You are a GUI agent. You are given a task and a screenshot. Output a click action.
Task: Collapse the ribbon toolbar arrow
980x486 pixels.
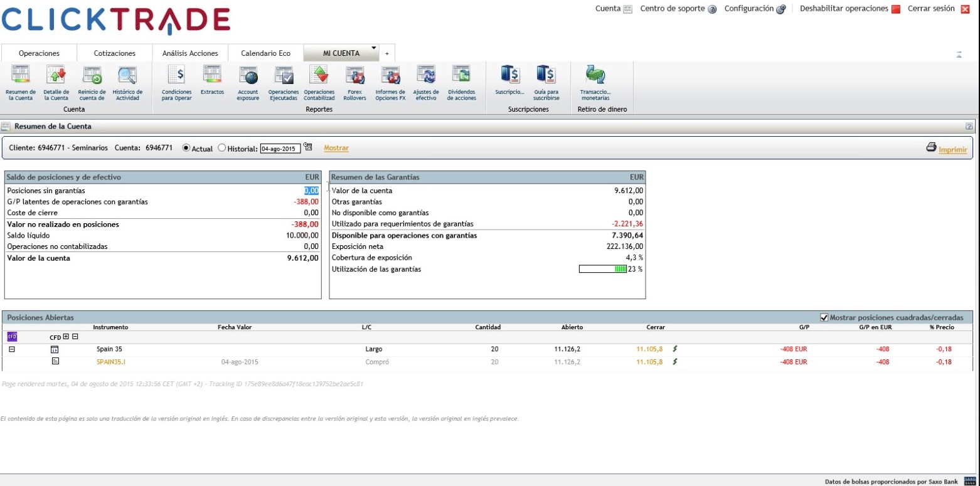pyautogui.click(x=959, y=55)
